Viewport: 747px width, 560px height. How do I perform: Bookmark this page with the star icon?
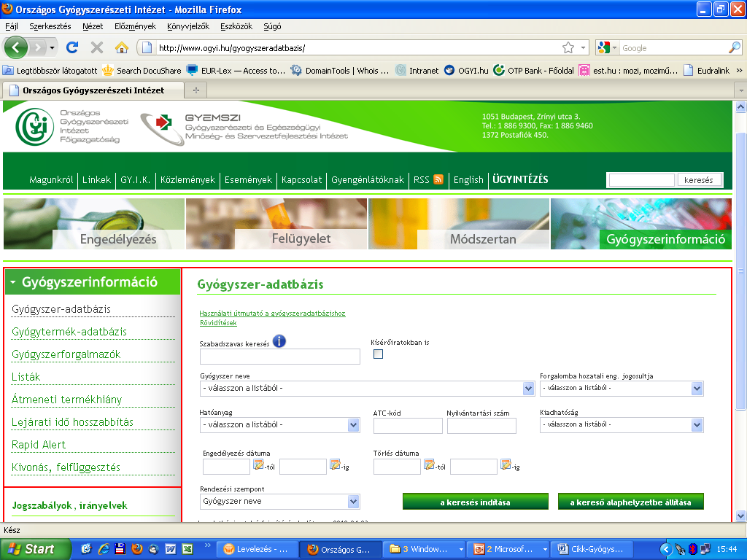pos(568,47)
